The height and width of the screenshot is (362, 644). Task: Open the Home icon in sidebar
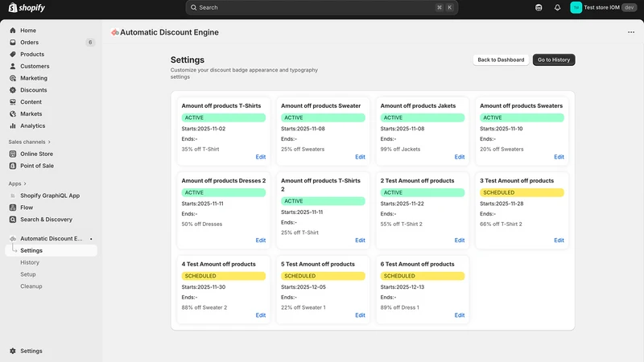click(13, 31)
